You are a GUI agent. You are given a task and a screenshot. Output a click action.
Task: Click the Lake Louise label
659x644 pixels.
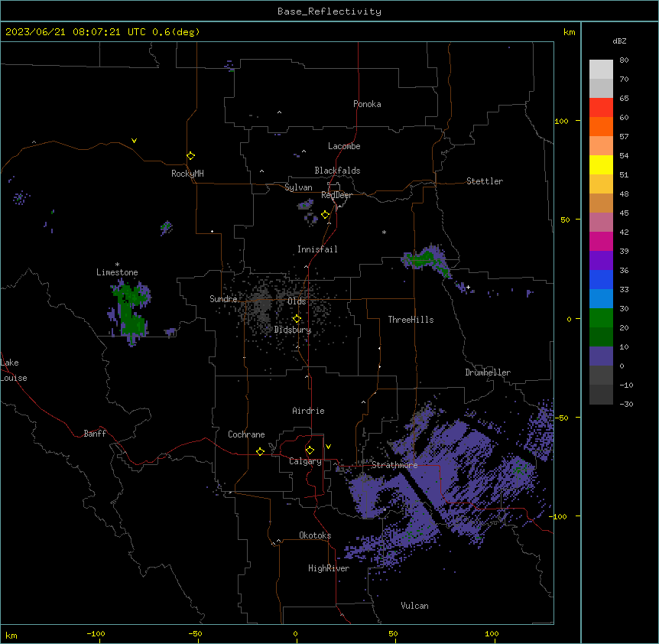pyautogui.click(x=14, y=370)
